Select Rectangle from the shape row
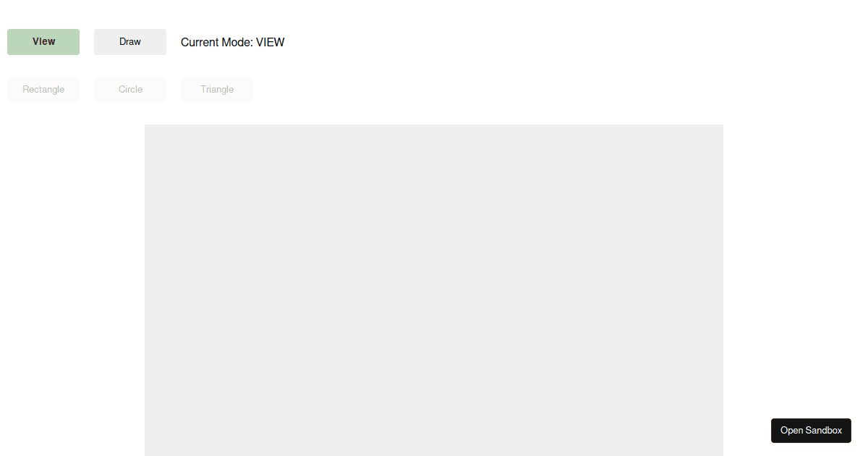The height and width of the screenshot is (456, 868). point(43,90)
